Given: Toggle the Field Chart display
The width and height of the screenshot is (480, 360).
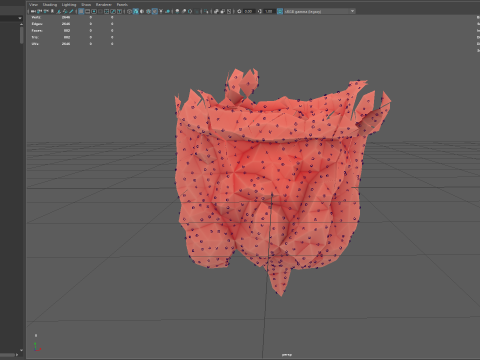Looking at the screenshot, I should (x=107, y=11).
